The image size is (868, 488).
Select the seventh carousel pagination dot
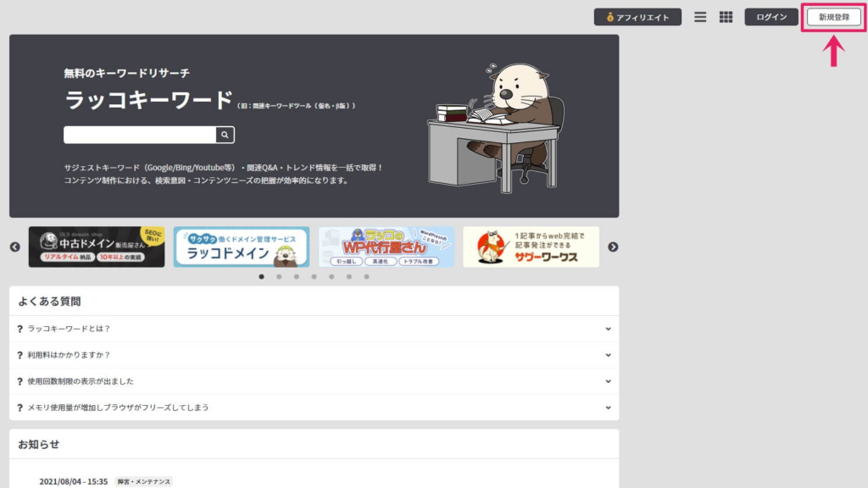[366, 277]
